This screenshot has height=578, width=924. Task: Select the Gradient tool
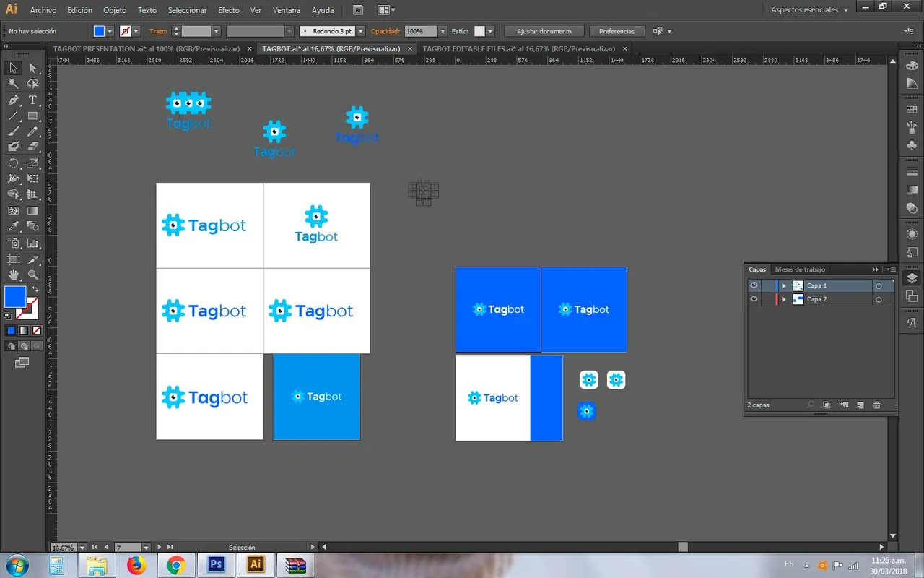coord(32,211)
